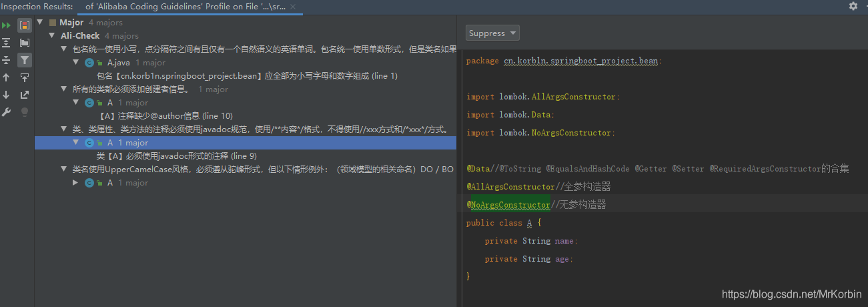Click the highlighted @NoArgsConstructor annotation
The image size is (868, 307).
pyautogui.click(x=508, y=205)
